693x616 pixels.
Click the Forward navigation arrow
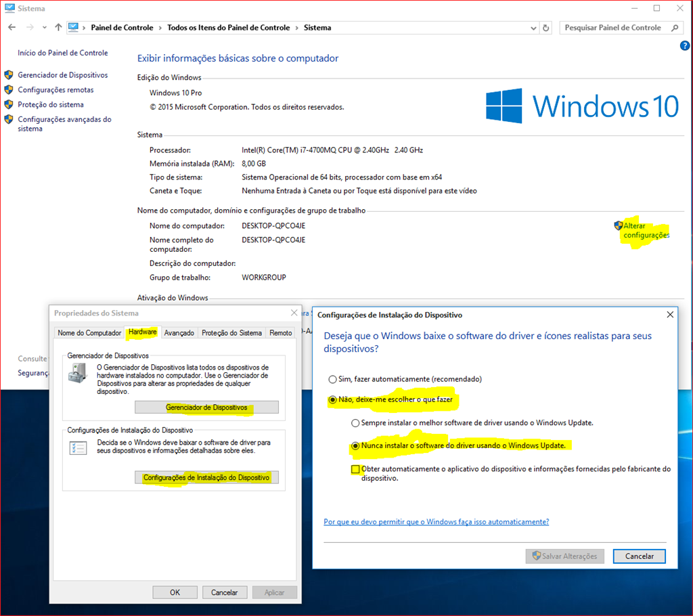[x=30, y=28]
